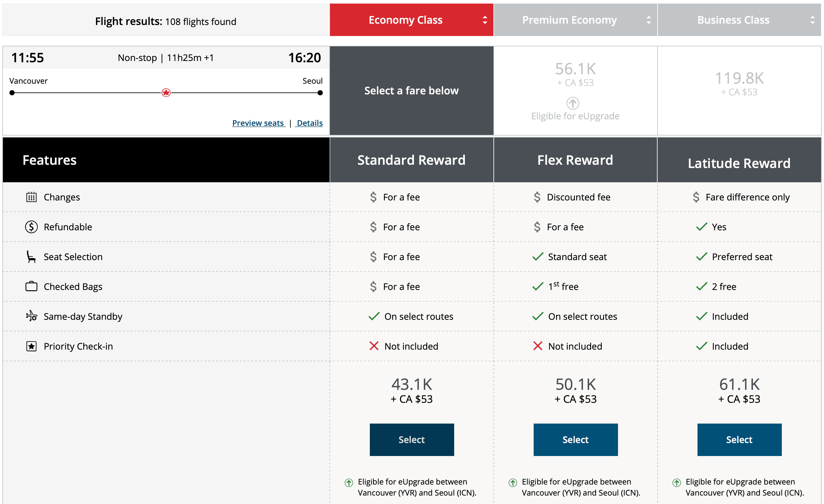Switch to the Business Class tab

click(733, 20)
